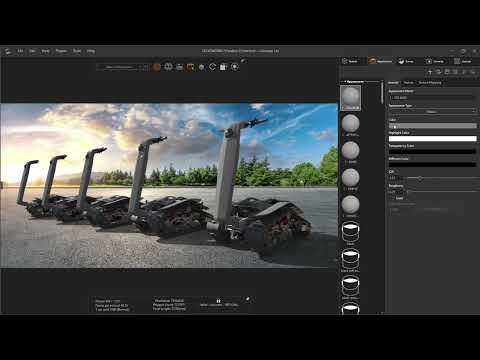Open the General sub-tab
Image resolution: width=480 pixels, height=360 pixels.
pyautogui.click(x=393, y=83)
